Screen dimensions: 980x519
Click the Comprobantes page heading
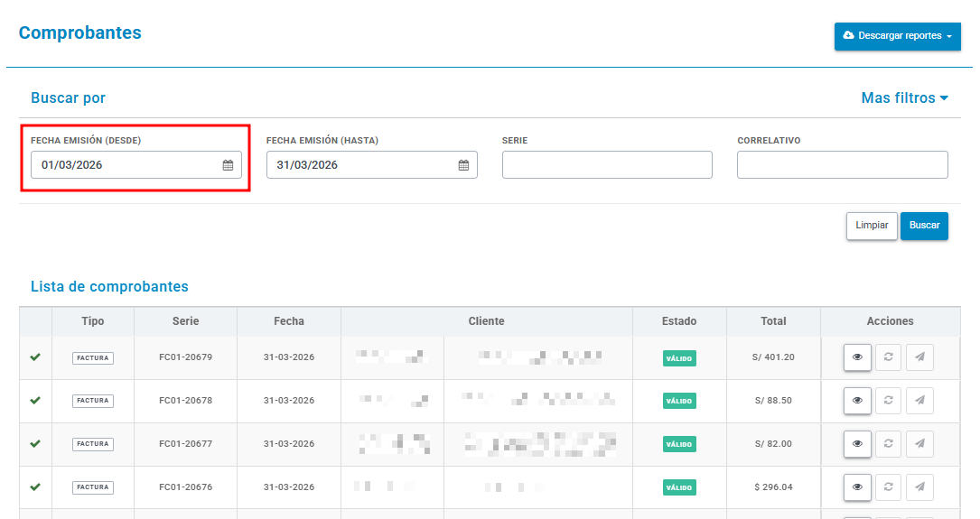pos(80,32)
